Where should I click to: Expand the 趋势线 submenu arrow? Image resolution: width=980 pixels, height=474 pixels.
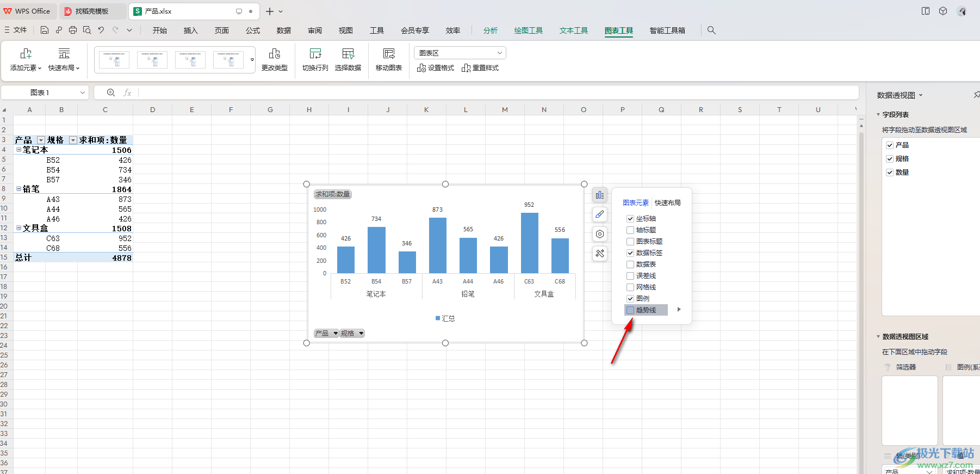tap(679, 310)
